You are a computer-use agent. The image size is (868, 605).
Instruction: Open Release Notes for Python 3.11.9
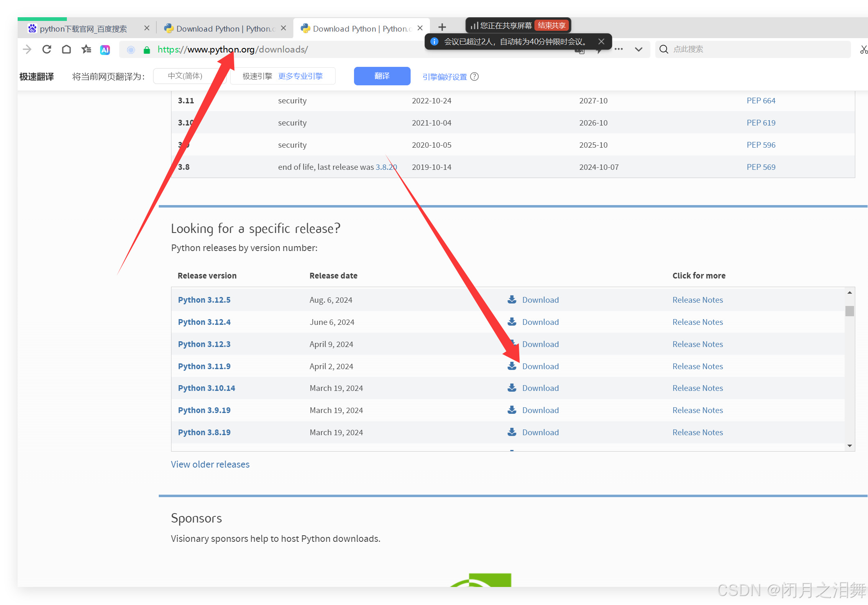click(697, 366)
